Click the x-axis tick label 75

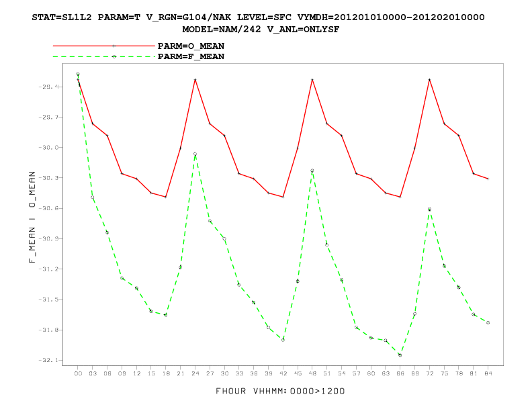pyautogui.click(x=444, y=373)
